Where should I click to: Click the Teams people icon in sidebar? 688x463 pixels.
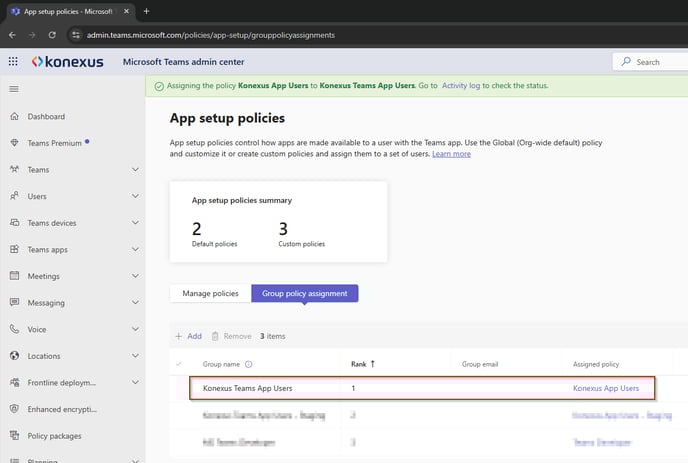pos(14,169)
